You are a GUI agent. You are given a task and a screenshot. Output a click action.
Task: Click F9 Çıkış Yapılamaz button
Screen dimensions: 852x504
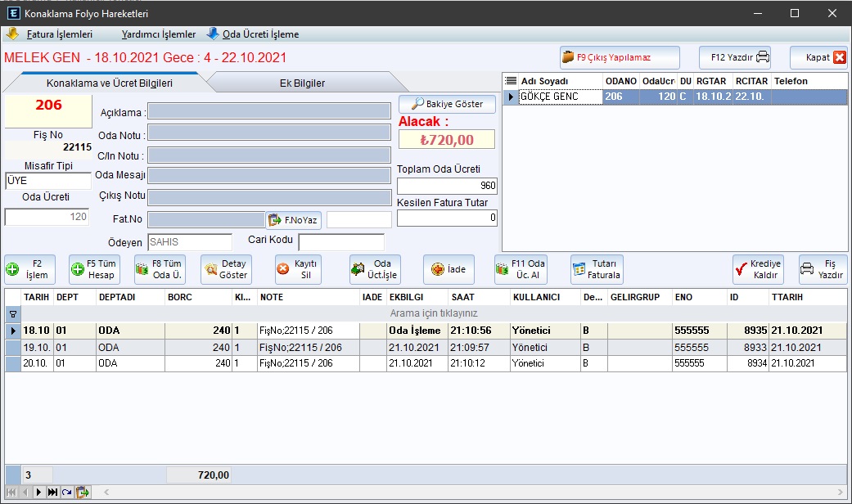point(620,57)
